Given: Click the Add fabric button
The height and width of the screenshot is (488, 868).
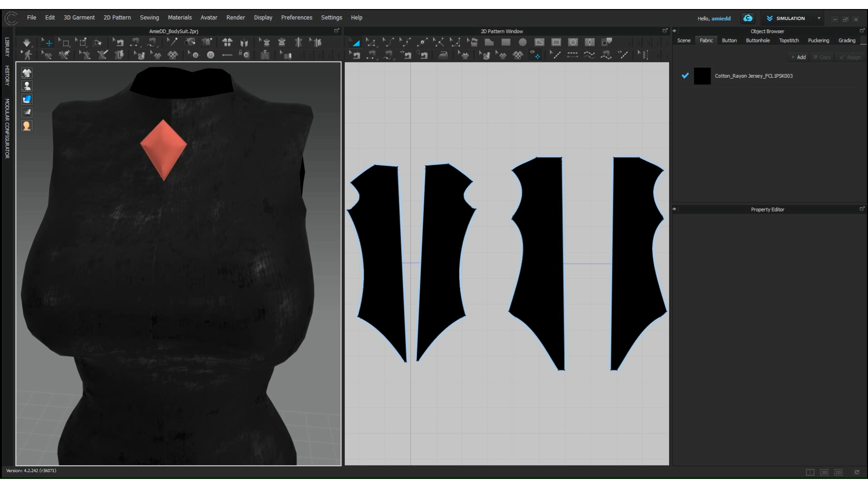Looking at the screenshot, I should coord(798,57).
